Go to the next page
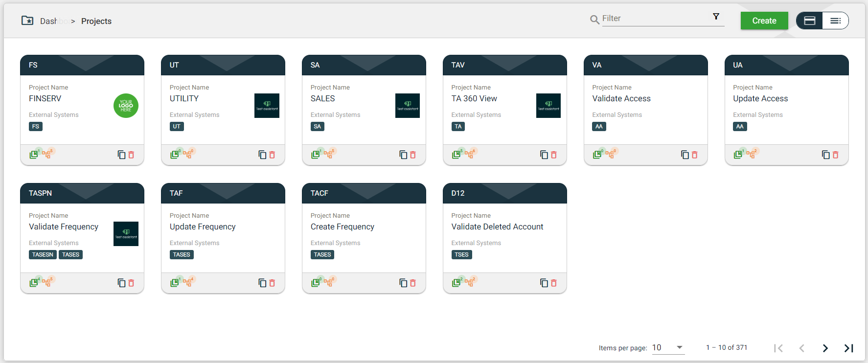This screenshot has width=868, height=363. pyautogui.click(x=825, y=348)
